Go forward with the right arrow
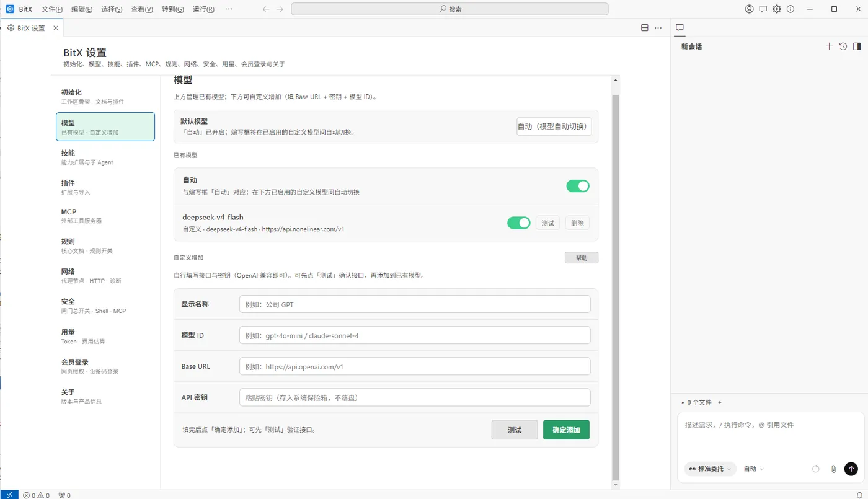 (280, 9)
